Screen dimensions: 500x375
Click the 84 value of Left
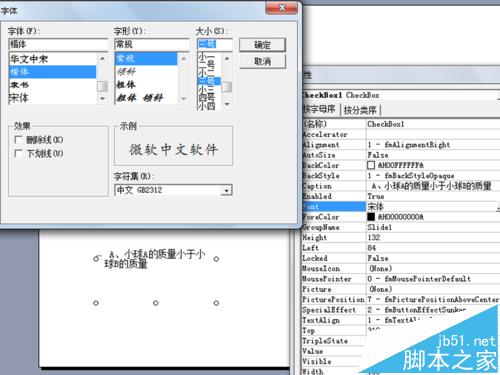371,248
